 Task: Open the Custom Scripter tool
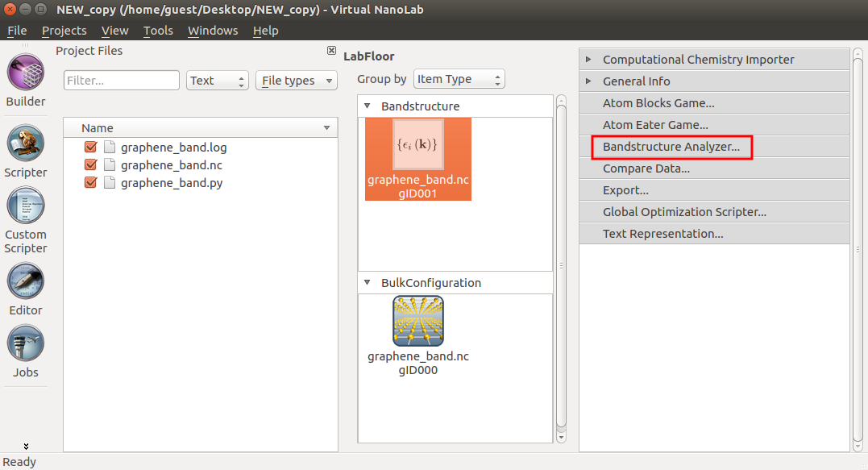26,220
